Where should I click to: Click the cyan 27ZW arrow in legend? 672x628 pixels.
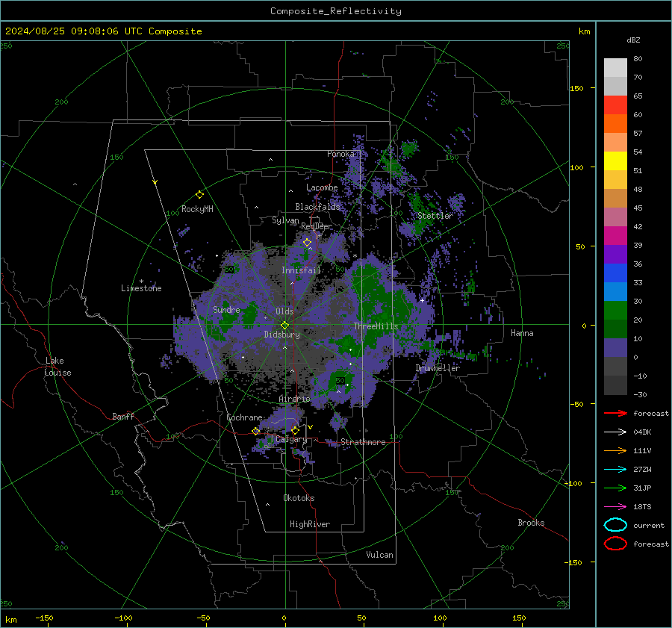615,470
